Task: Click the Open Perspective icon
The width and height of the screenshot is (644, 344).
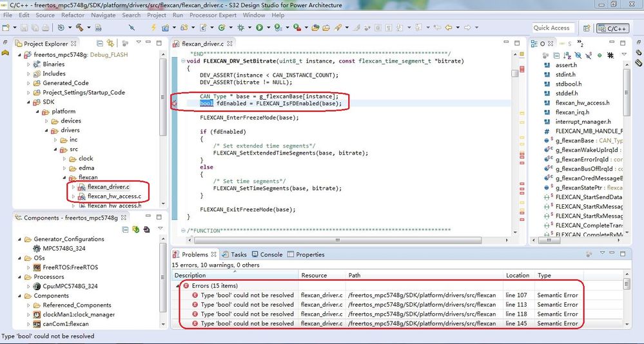Action: 587,28
